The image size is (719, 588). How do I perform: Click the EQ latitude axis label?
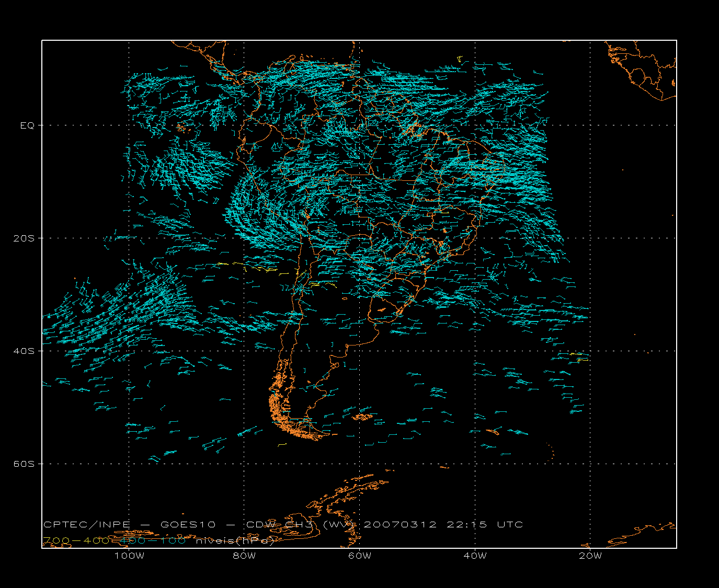(27, 125)
